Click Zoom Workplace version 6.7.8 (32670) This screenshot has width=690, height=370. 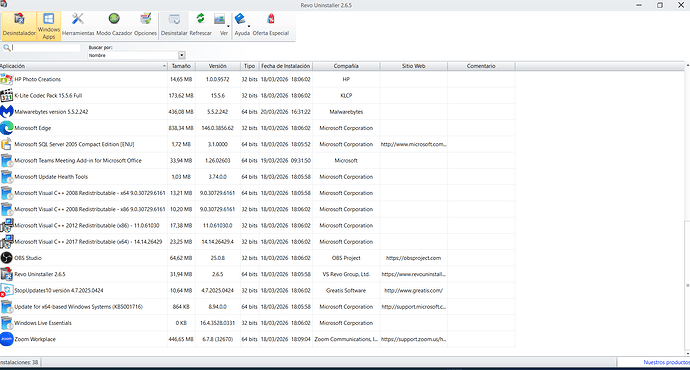217,339
